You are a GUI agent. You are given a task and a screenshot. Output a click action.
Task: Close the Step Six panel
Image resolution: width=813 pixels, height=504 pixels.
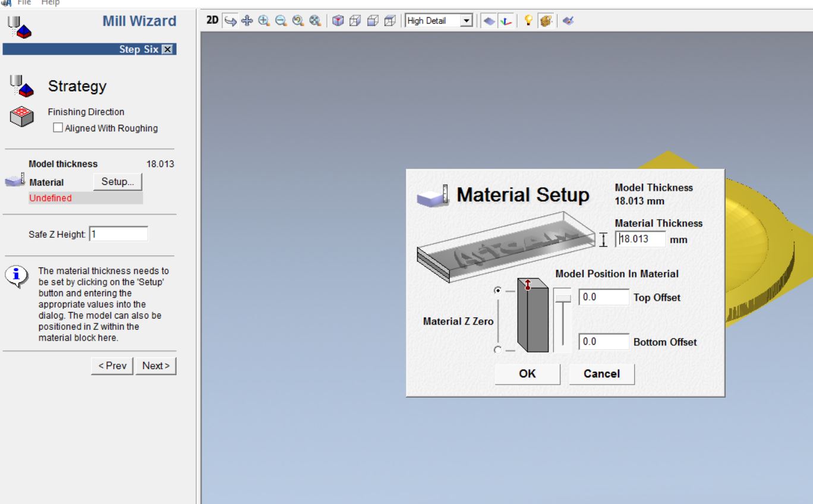(168, 49)
